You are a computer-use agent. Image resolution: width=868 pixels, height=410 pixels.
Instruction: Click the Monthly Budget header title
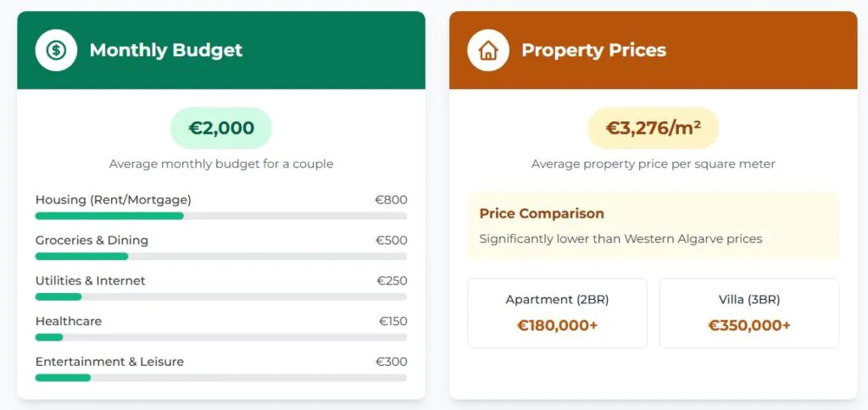click(x=166, y=50)
